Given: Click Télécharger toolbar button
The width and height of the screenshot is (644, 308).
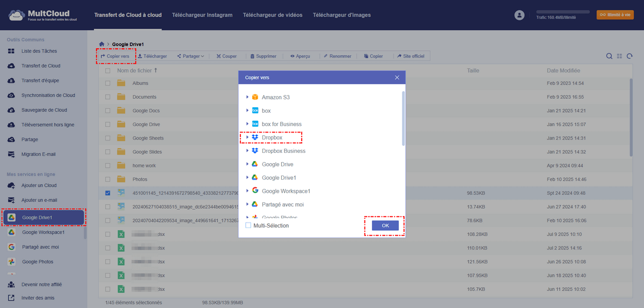Looking at the screenshot, I should tap(152, 56).
